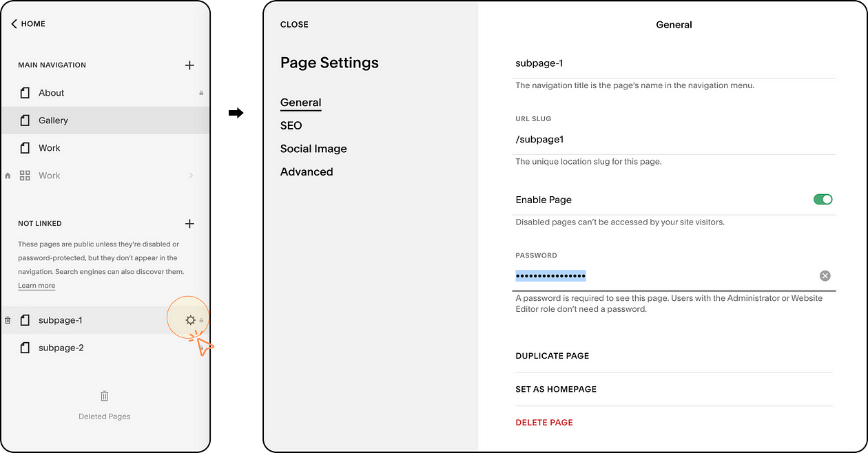
Task: Click the page icon next to first Work
Action: [x=25, y=148]
